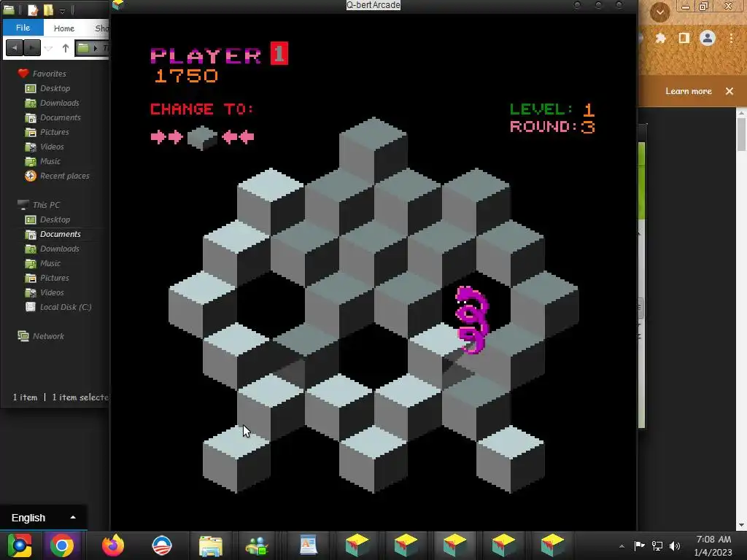Open the File Explorer taskbar icon

pyautogui.click(x=211, y=545)
